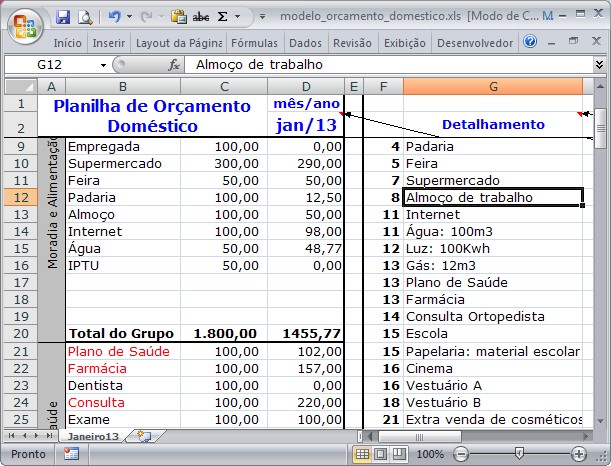This screenshot has width=611, height=466.
Task: Open the Inserir ribbon tab
Action: click(109, 43)
